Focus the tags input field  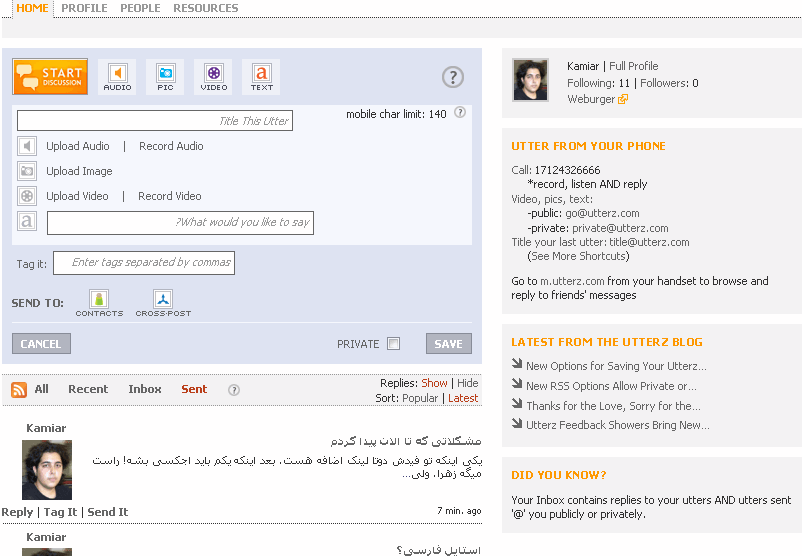144,263
